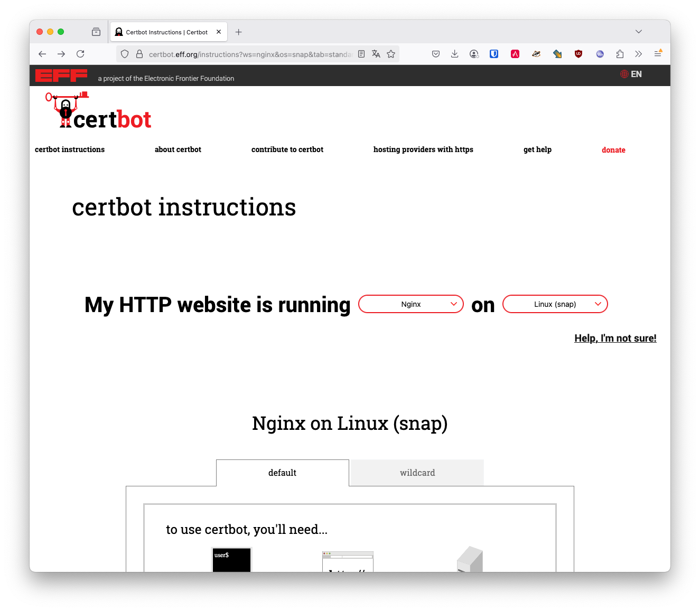
Task: Open a new tab
Action: click(239, 32)
